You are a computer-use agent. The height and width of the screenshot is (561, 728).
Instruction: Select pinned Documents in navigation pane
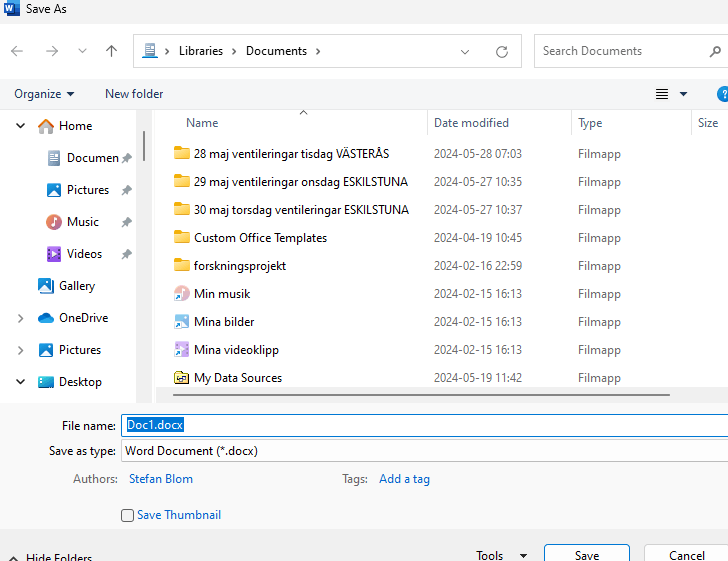92,158
